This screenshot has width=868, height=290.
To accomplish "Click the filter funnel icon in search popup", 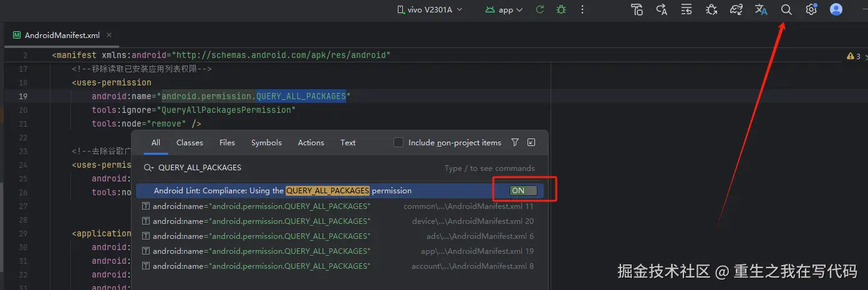I will tap(515, 143).
